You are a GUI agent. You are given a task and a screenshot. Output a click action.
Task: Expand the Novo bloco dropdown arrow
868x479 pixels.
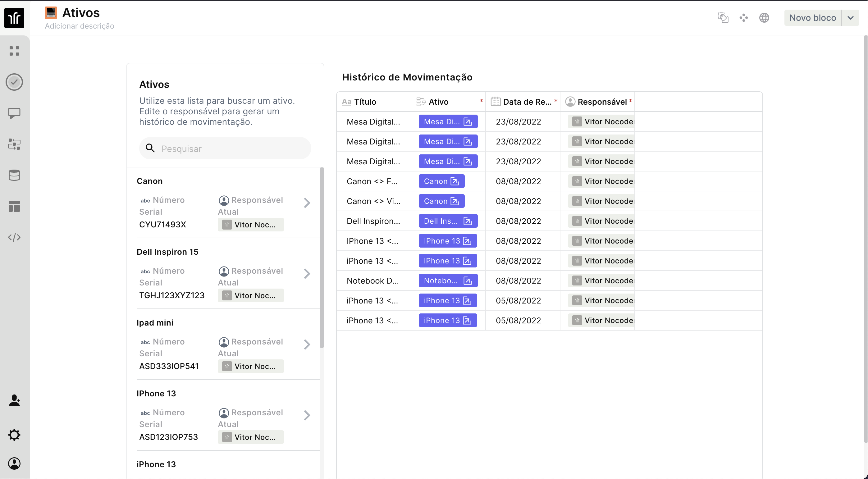pyautogui.click(x=850, y=17)
